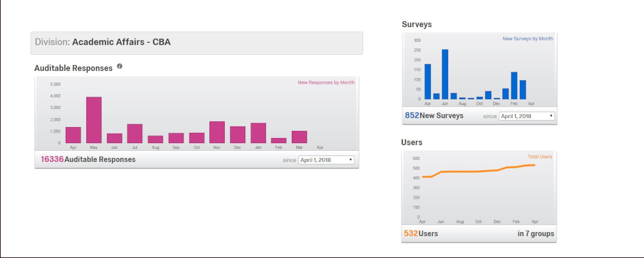The width and height of the screenshot is (644, 258).
Task: Open the Auditable Responses since date dropdown
Action: (x=326, y=160)
